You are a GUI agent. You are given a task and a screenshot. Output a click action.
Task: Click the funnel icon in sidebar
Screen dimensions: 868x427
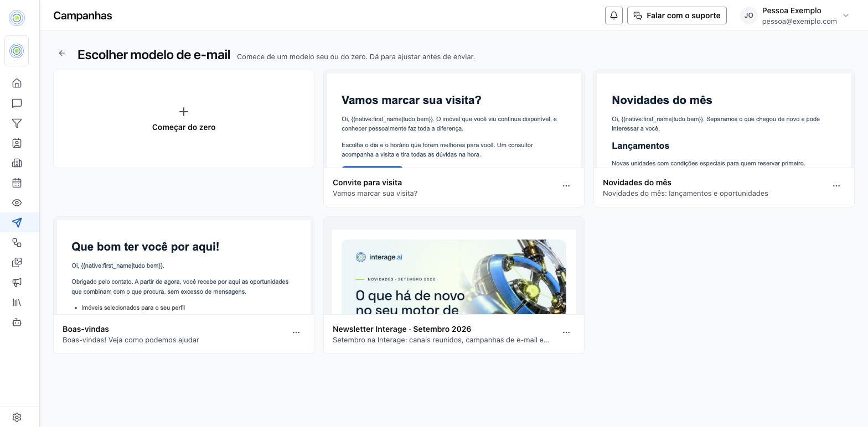[x=17, y=123]
